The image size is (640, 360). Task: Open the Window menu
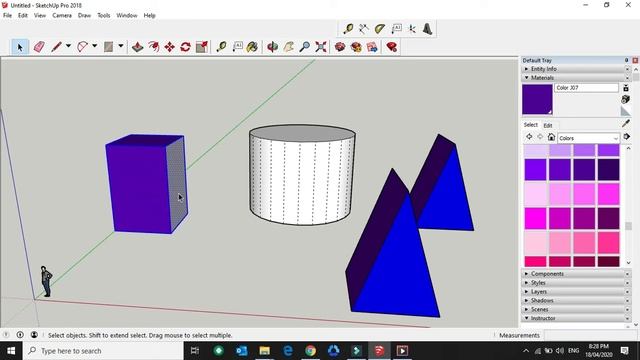click(127, 16)
